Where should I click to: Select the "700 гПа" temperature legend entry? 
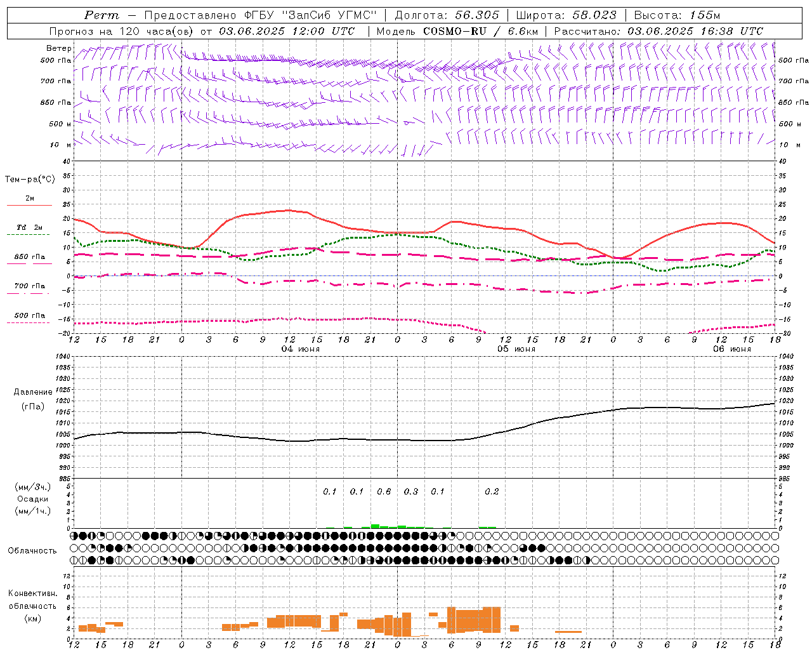point(30,286)
